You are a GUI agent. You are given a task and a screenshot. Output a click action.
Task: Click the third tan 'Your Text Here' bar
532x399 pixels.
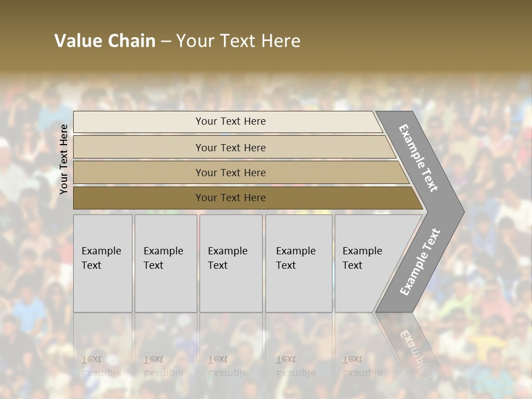[230, 172]
